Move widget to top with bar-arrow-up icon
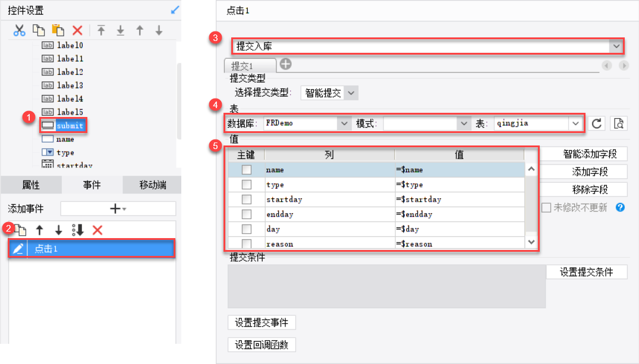The height and width of the screenshot is (364, 639). point(101,30)
